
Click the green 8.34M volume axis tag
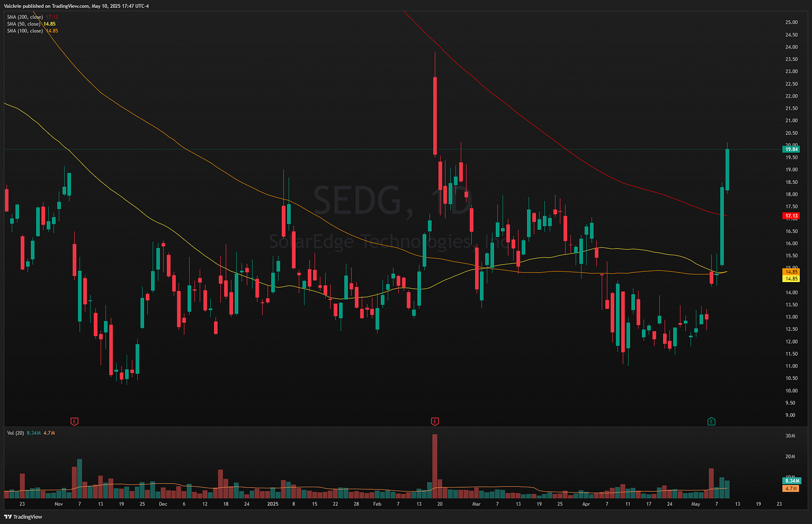click(x=792, y=481)
